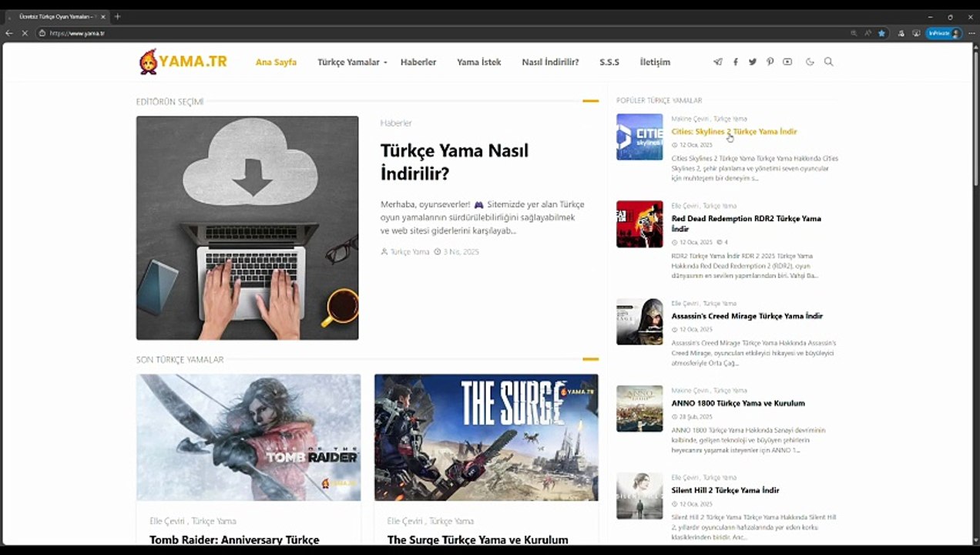
Task: Open the Assassin's Creed Mirage thumbnail
Action: point(639,321)
